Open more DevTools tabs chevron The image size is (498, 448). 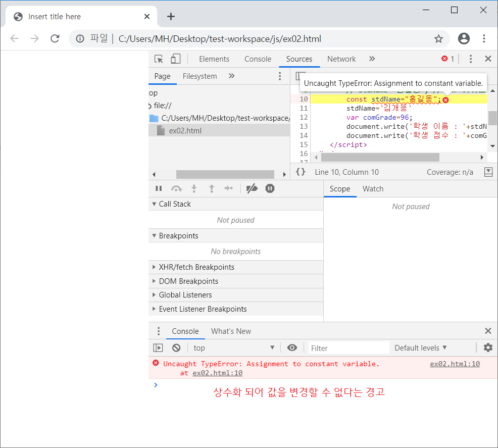pyautogui.click(x=372, y=59)
